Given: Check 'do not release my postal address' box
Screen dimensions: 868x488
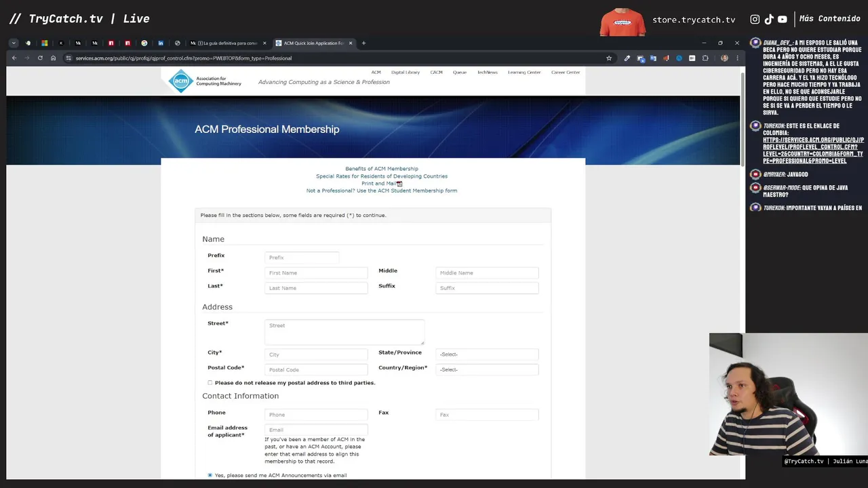Looking at the screenshot, I should coord(210,383).
